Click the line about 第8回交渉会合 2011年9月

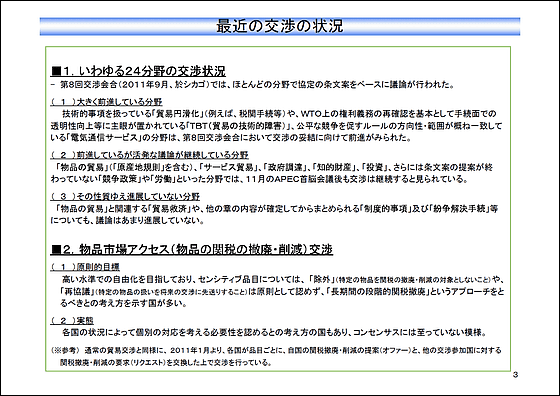point(253,85)
